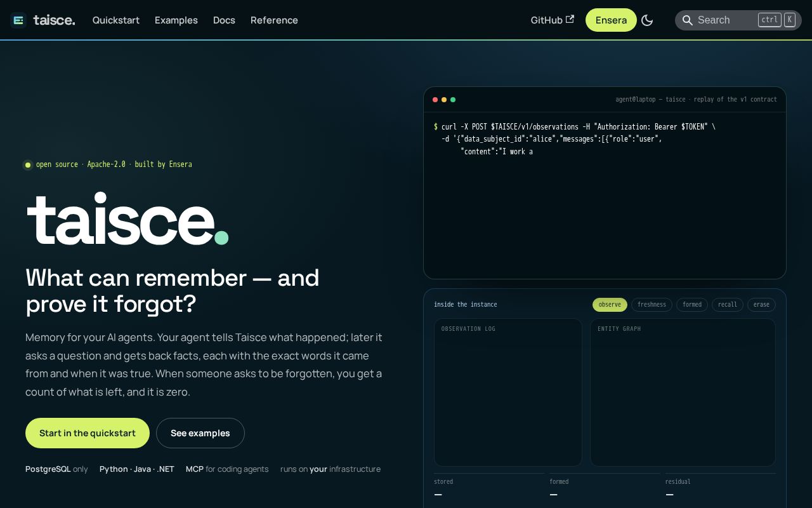Click the See examples button
This screenshot has width=812, height=508.
tap(200, 433)
